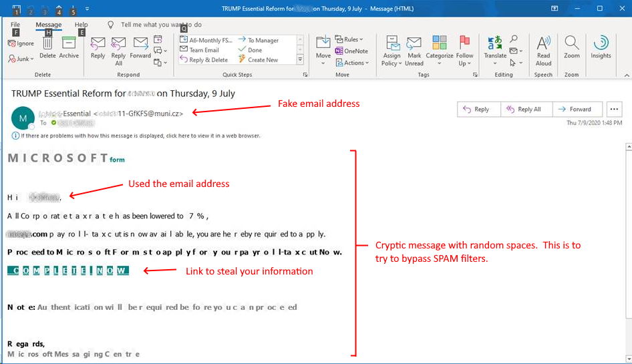Click the Find magnifier in Editing group
Image resolution: width=632 pixels, height=364 pixels.
514,39
